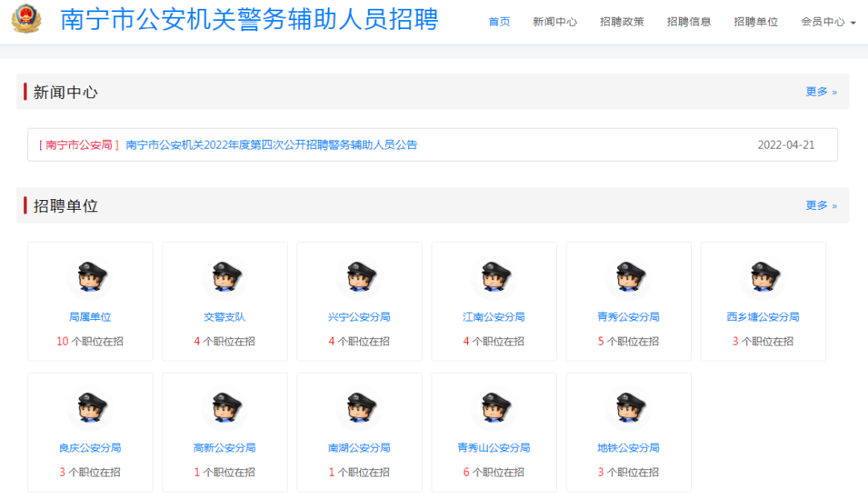
Task: Open the officer icon for 青秀公安分局
Action: point(628,277)
